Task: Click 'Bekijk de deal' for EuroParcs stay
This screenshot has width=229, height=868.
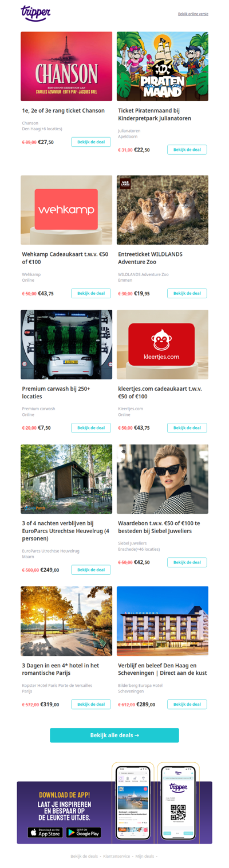Action: [91, 570]
